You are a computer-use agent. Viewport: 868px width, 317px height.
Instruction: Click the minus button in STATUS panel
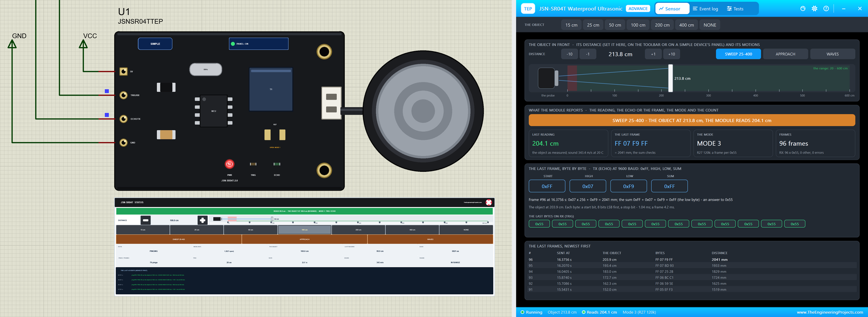pos(146,220)
